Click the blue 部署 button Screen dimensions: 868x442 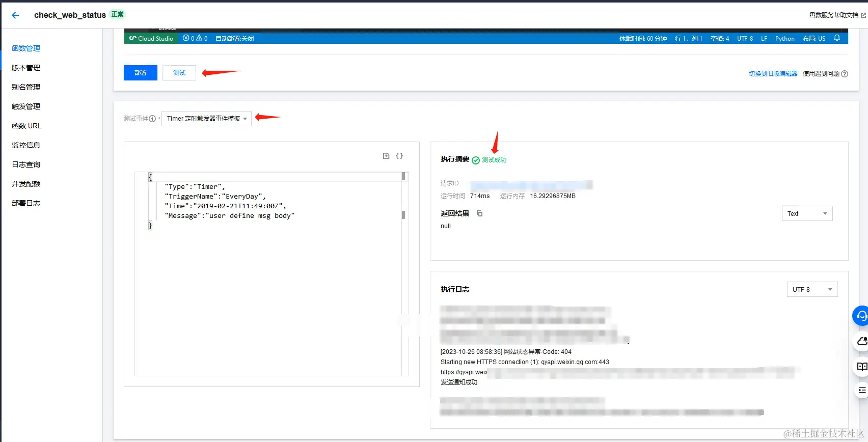click(141, 73)
